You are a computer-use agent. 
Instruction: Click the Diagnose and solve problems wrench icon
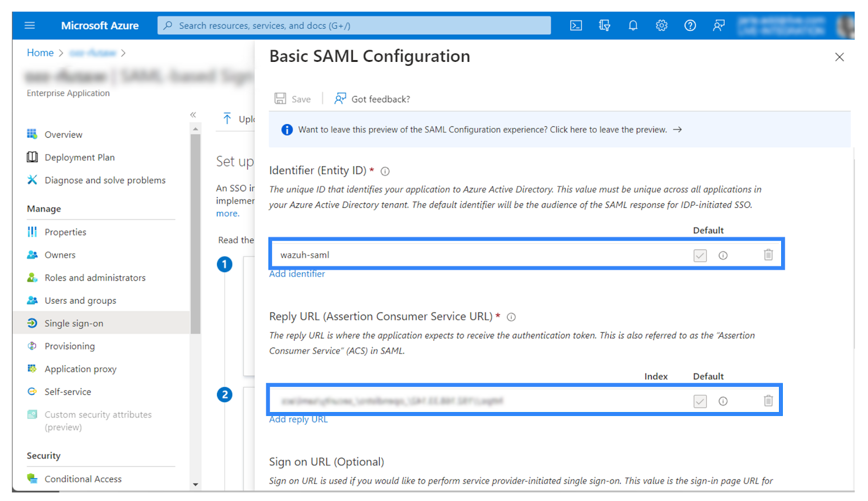point(32,179)
